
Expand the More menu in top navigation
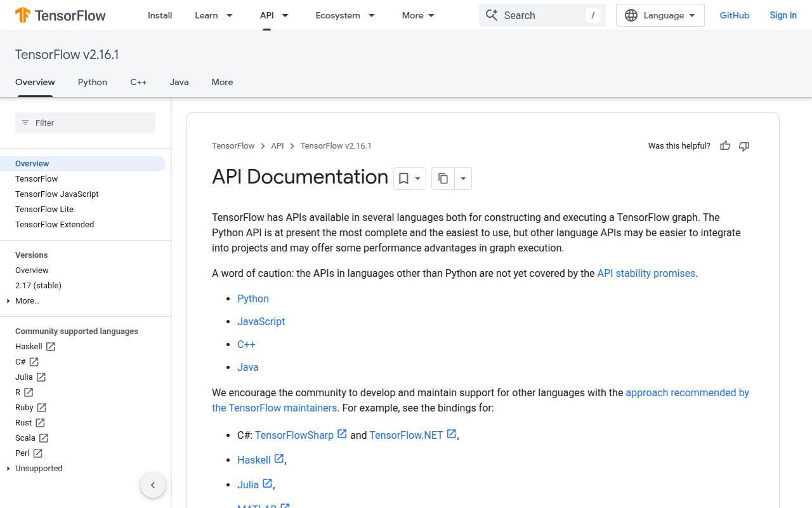(418, 15)
